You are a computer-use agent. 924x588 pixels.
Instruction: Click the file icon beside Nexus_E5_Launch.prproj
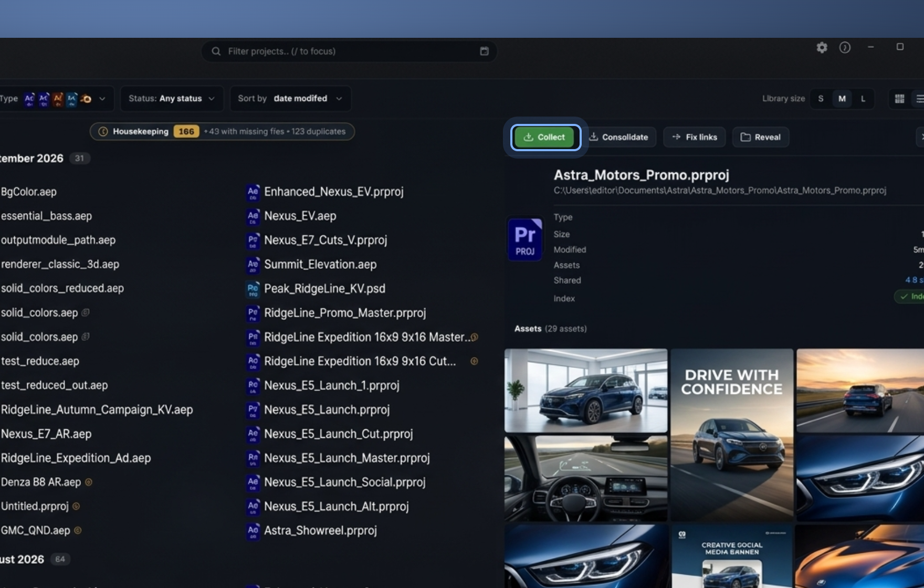pyautogui.click(x=253, y=409)
